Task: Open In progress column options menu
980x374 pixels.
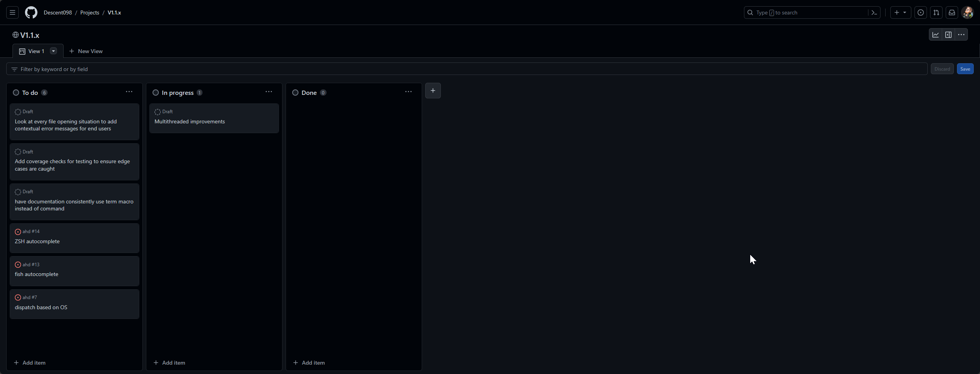Action: click(269, 92)
